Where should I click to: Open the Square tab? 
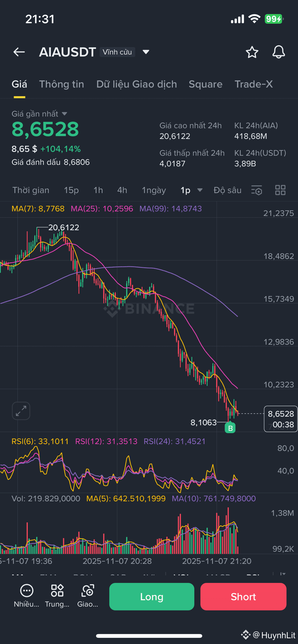tap(206, 84)
